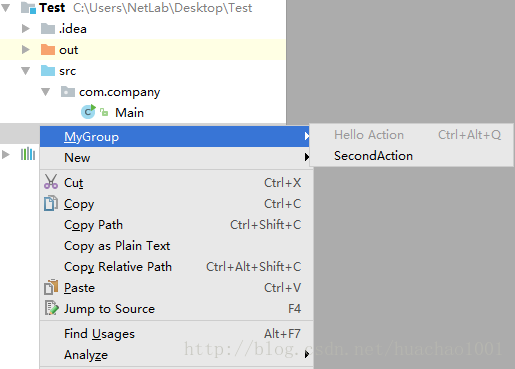Click the project path C:\Users\NetLab\Desktop\Test
Image resolution: width=515 pixels, height=369 pixels.
click(162, 8)
